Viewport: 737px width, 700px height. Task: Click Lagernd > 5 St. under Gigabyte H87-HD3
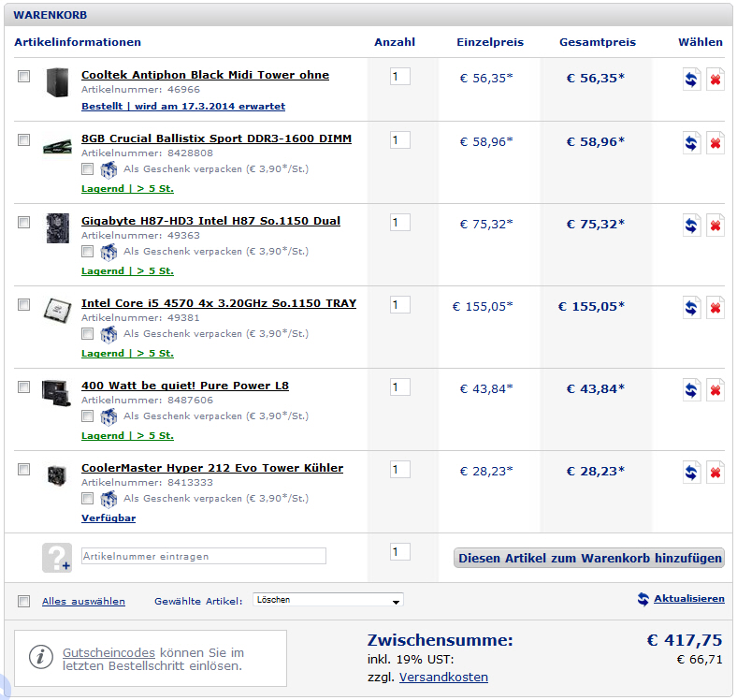point(127,271)
